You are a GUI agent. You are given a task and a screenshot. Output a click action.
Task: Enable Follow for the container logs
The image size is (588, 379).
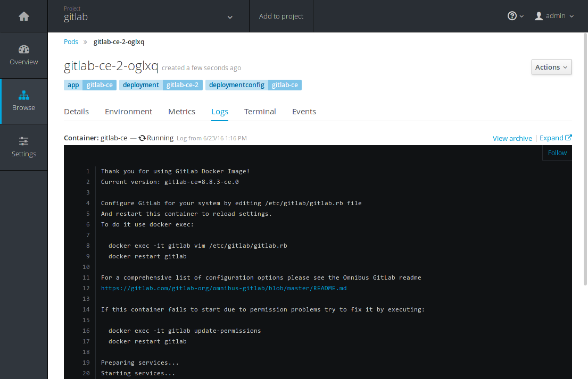557,153
